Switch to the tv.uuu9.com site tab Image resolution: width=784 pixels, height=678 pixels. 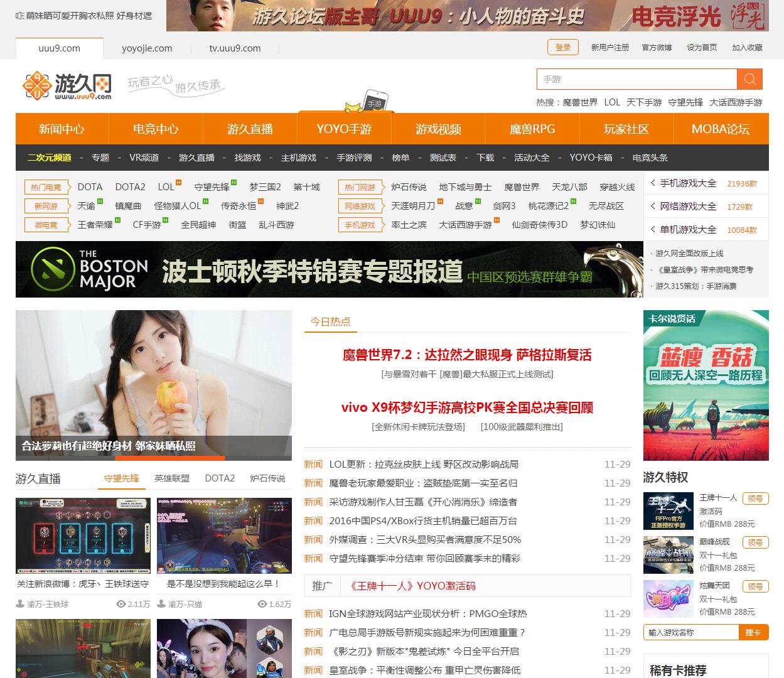click(x=235, y=48)
